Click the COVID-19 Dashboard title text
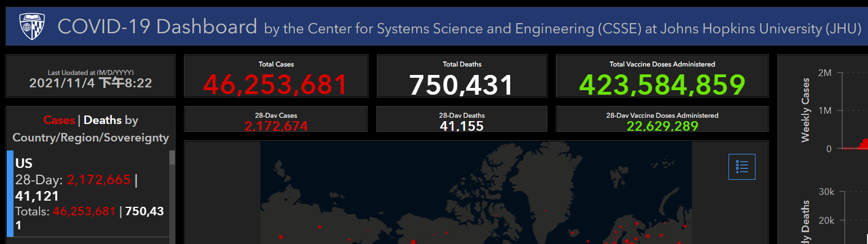 [158, 26]
